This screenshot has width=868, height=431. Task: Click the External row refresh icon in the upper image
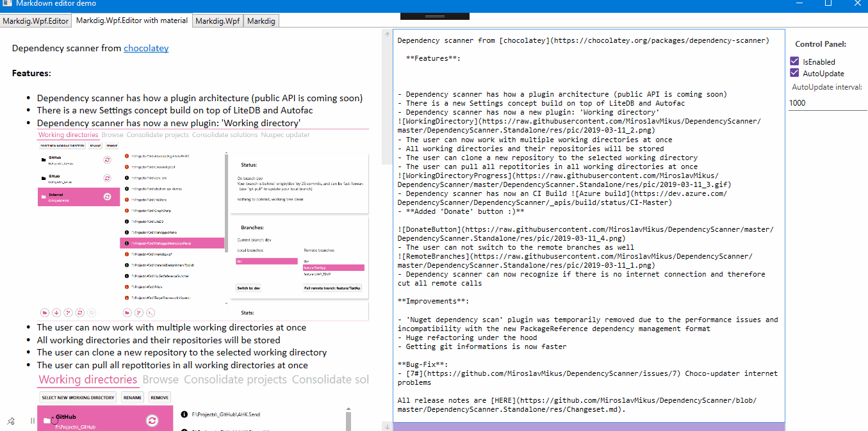click(x=108, y=197)
